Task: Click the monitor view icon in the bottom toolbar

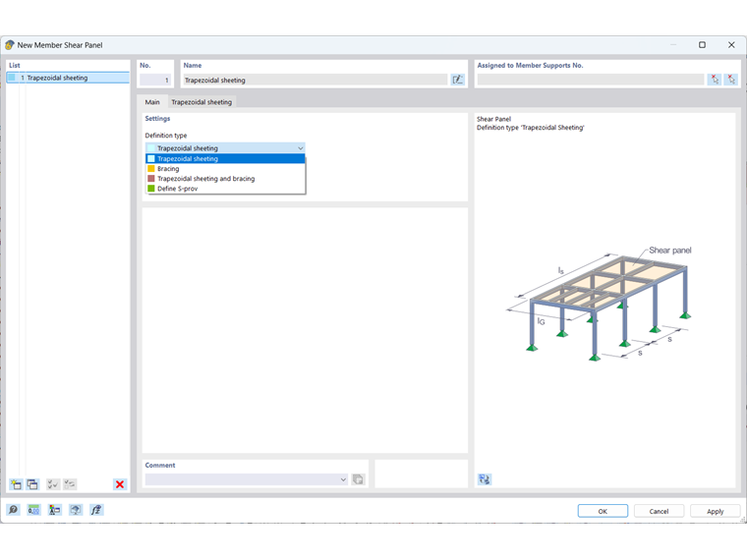Action: tap(76, 510)
